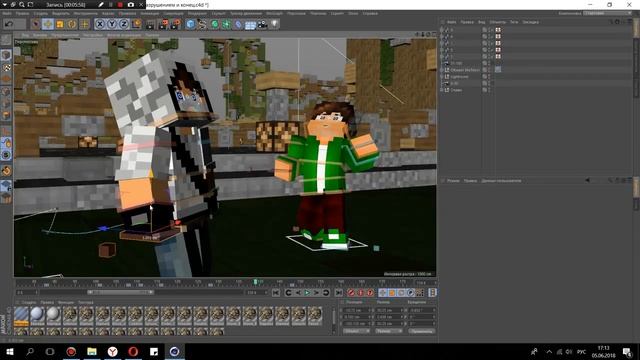640x360 pixels.
Task: Play the animation forwards
Action: click(307, 293)
